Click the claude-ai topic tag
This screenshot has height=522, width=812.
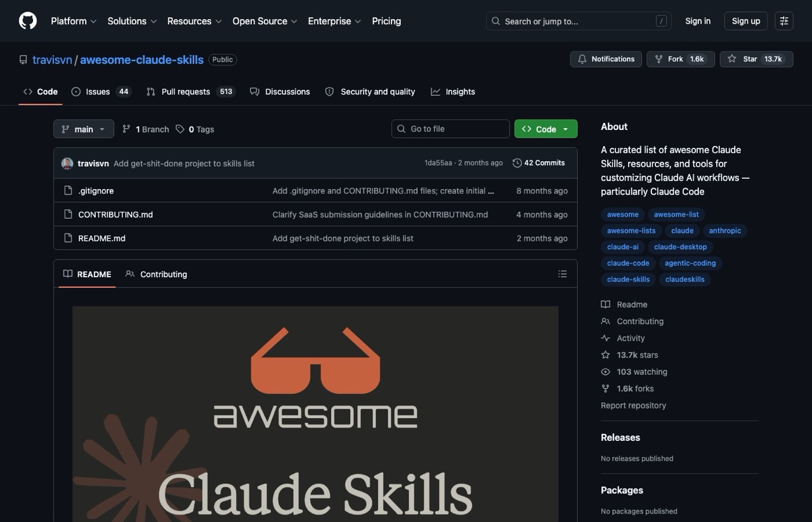click(x=623, y=247)
